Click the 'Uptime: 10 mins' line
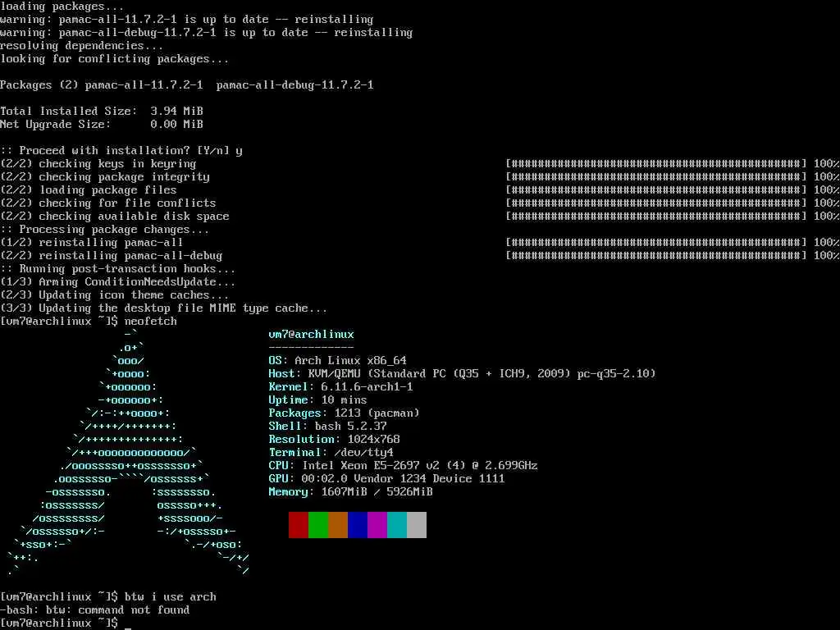The image size is (840, 630). tap(317, 399)
